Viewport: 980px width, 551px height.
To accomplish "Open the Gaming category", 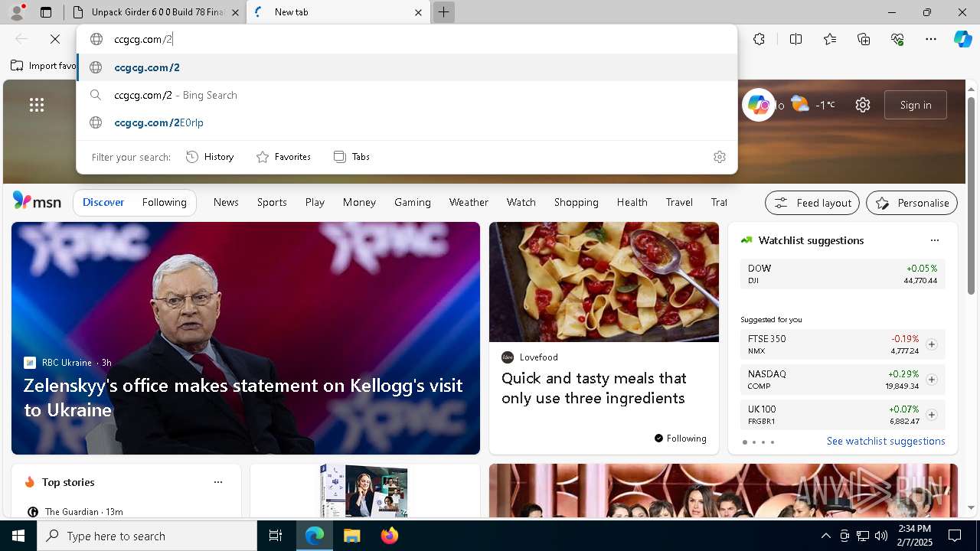I will tap(413, 202).
